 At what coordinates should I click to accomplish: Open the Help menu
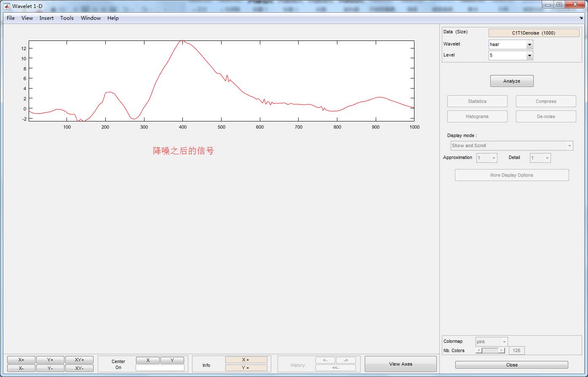click(x=113, y=18)
